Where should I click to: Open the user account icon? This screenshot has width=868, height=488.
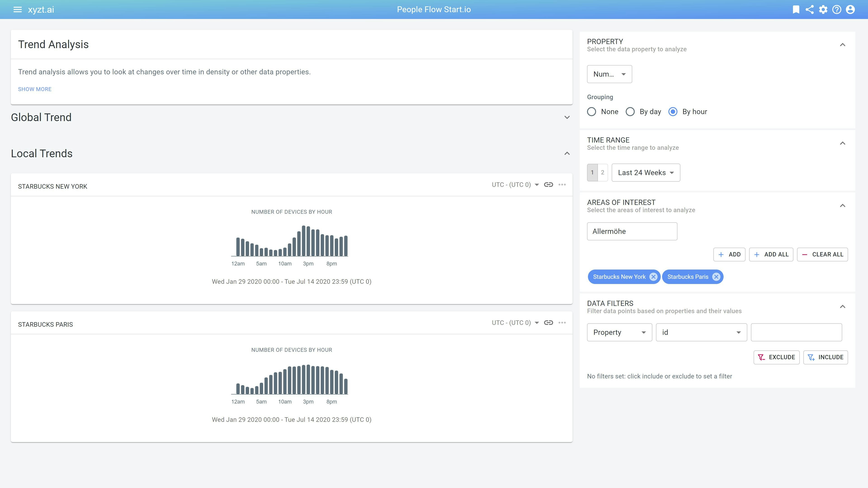pyautogui.click(x=850, y=9)
